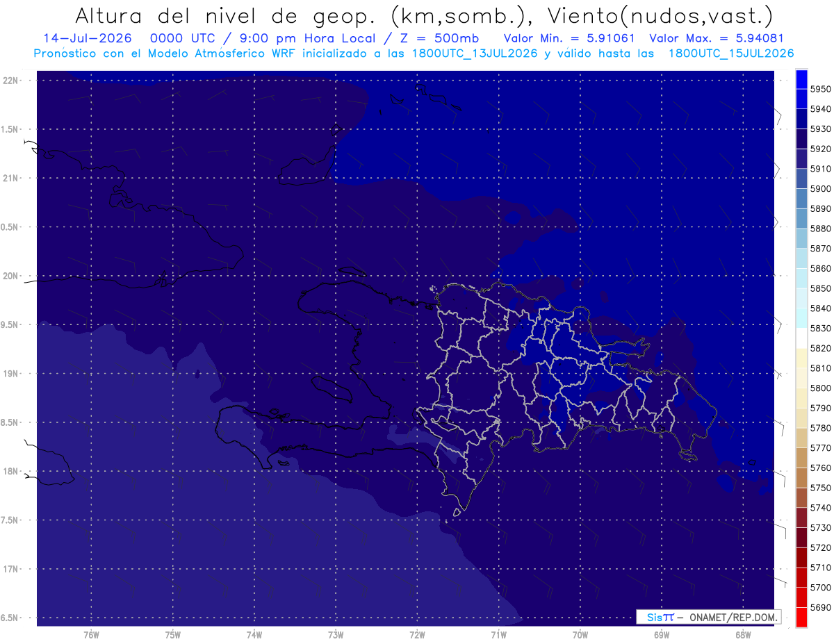The width and height of the screenshot is (834, 644).
Task: Click the '0.5N' latitude axis label
Action: [x=10, y=227]
